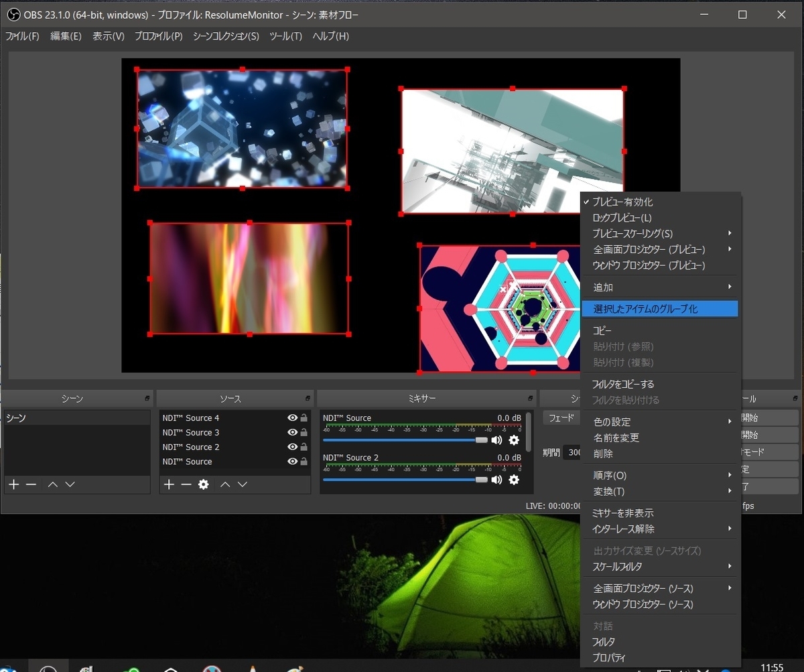Open source properties gear in Sources panel
Image resolution: width=804 pixels, height=672 pixels.
tap(204, 484)
